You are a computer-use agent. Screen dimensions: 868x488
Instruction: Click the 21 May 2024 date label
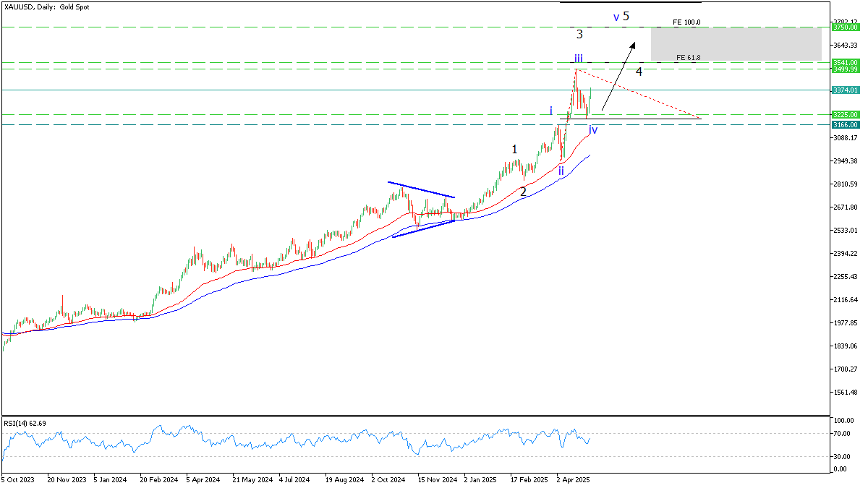pos(252,479)
